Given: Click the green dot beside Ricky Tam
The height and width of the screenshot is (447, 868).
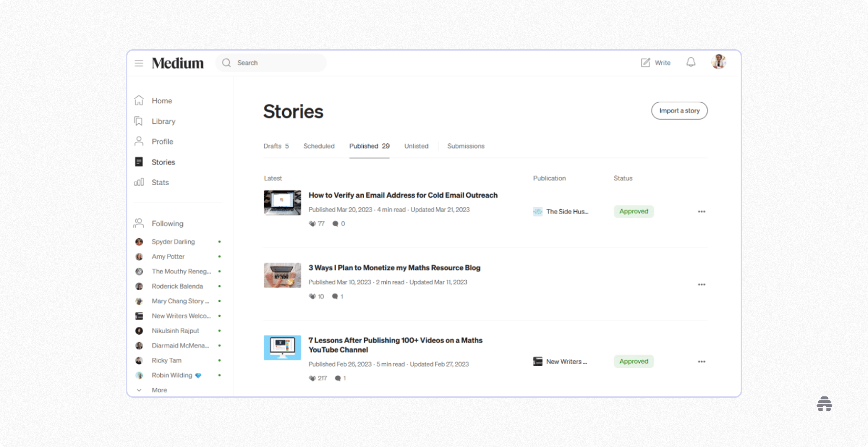Looking at the screenshot, I should point(220,360).
